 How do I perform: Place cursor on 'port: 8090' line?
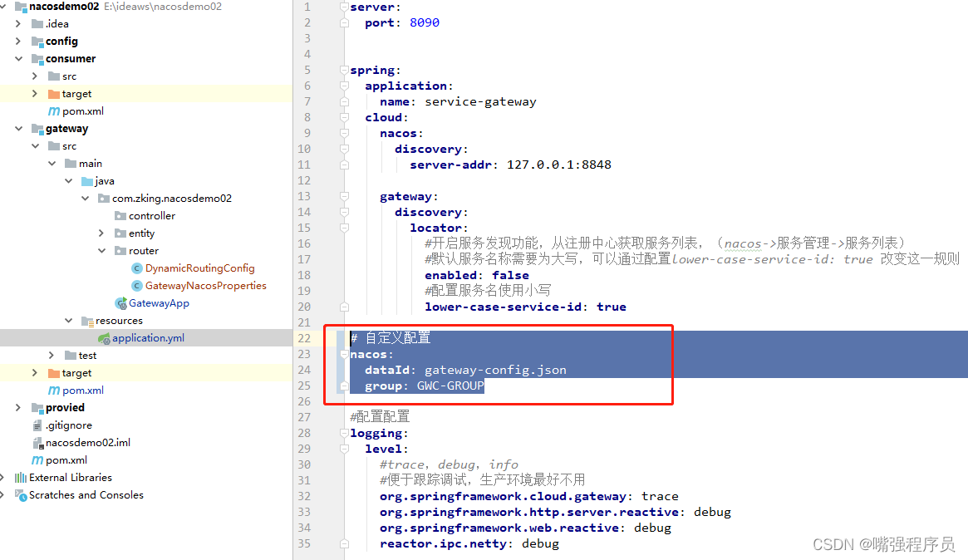click(402, 22)
